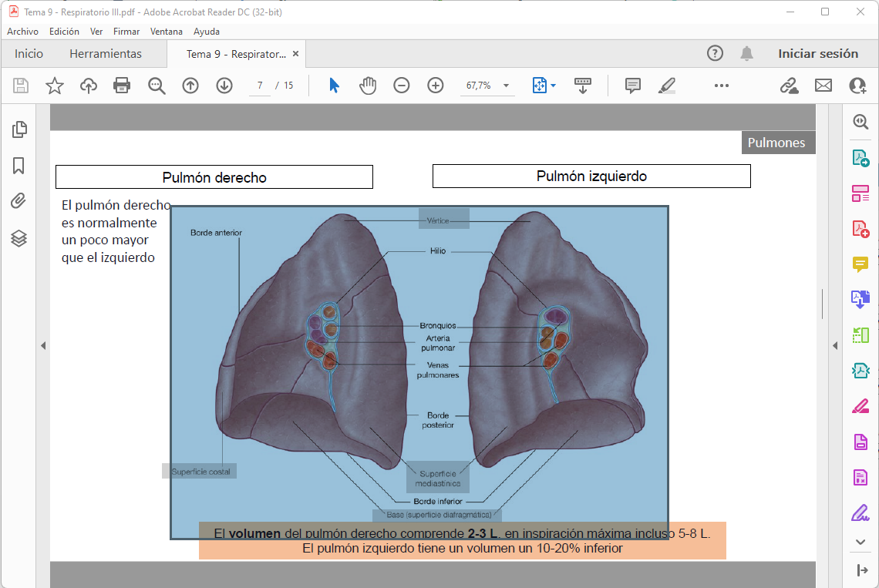This screenshot has width=879, height=588.
Task: Open the Ver menu
Action: pyautogui.click(x=96, y=32)
